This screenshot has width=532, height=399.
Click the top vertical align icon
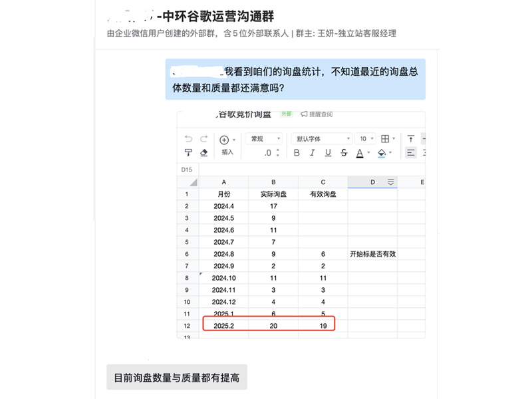click(411, 139)
